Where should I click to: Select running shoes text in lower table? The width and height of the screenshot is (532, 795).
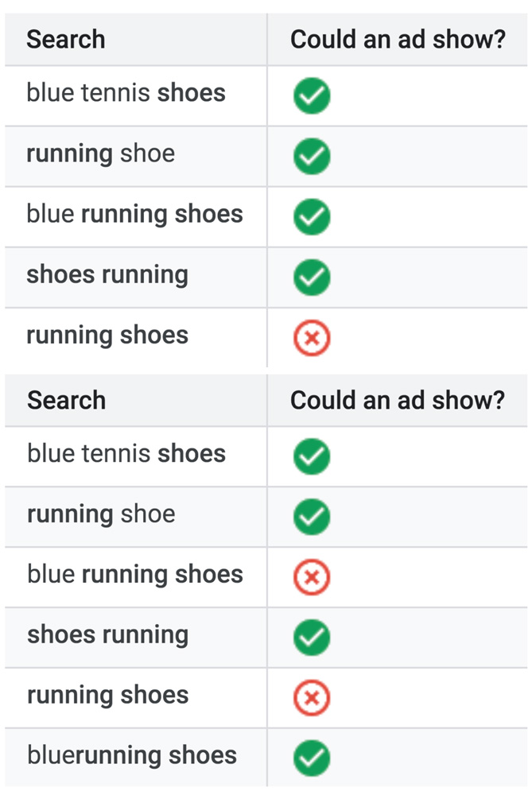(107, 696)
